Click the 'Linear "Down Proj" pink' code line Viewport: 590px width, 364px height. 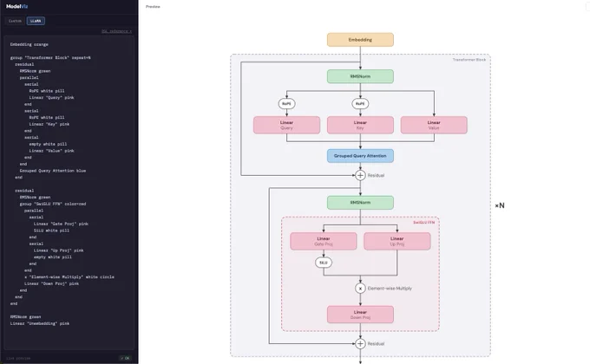click(x=51, y=284)
